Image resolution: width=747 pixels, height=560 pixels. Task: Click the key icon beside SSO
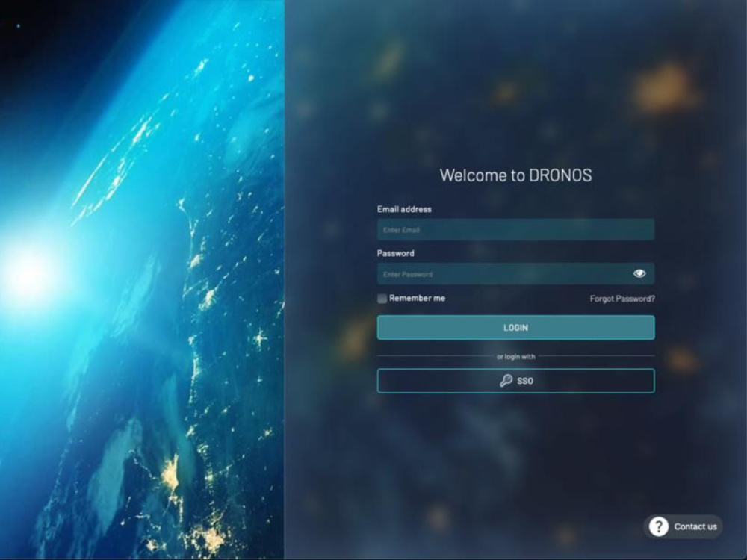click(506, 381)
